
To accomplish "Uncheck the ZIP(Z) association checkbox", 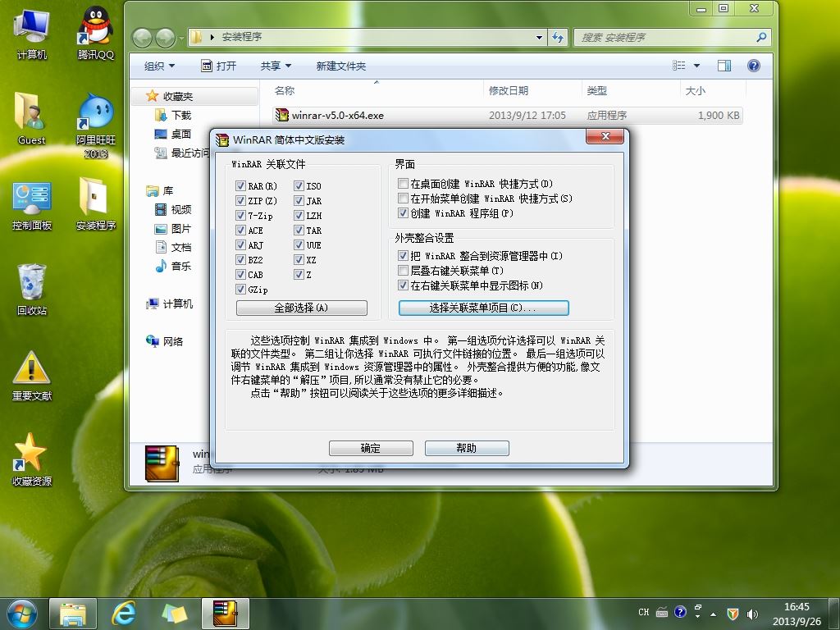I will click(x=240, y=200).
